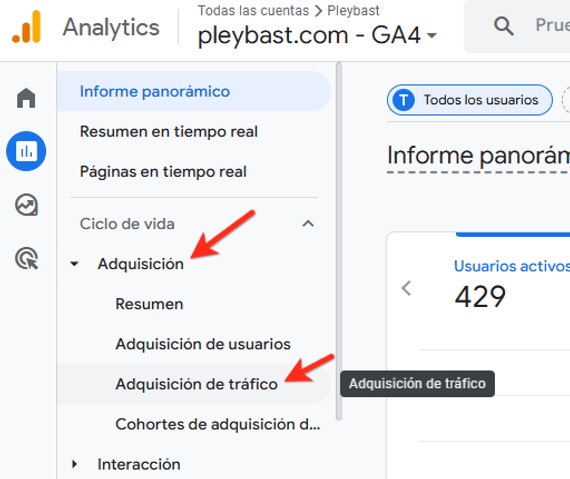Screen dimensions: 570x479
Task: Click the Pleybast breadcrumb link
Action: pyautogui.click(x=353, y=11)
